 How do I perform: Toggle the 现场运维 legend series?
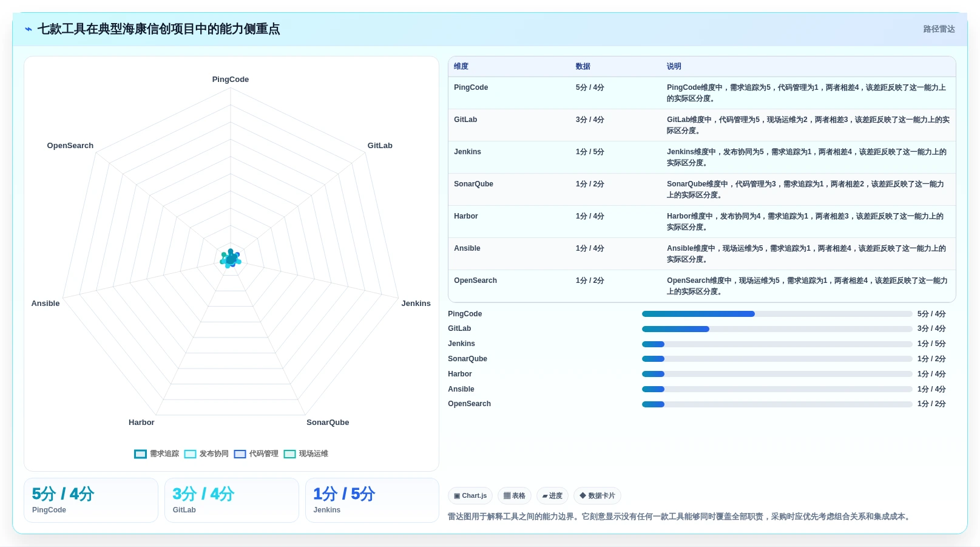[x=306, y=454]
